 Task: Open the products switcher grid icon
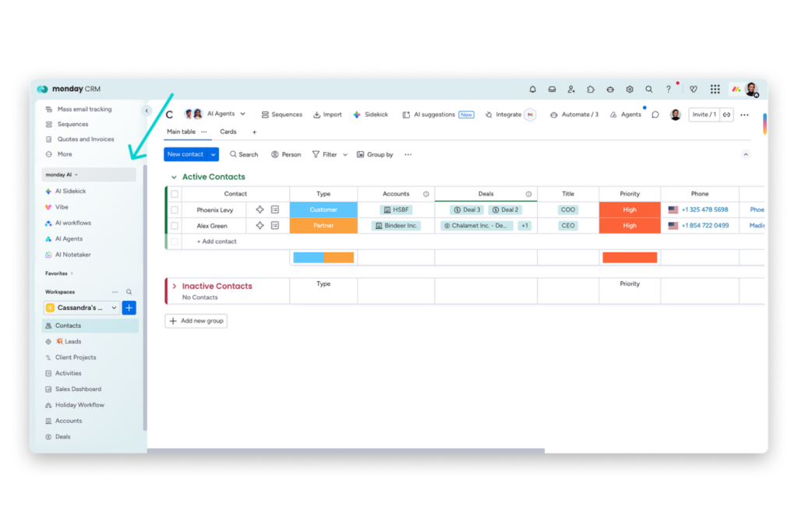coord(715,89)
